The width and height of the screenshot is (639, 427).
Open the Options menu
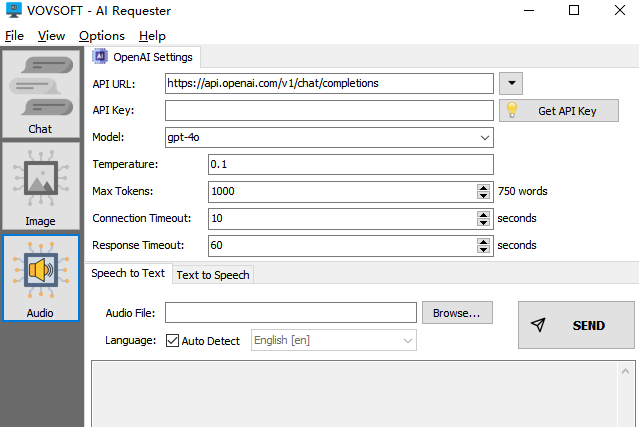(102, 36)
